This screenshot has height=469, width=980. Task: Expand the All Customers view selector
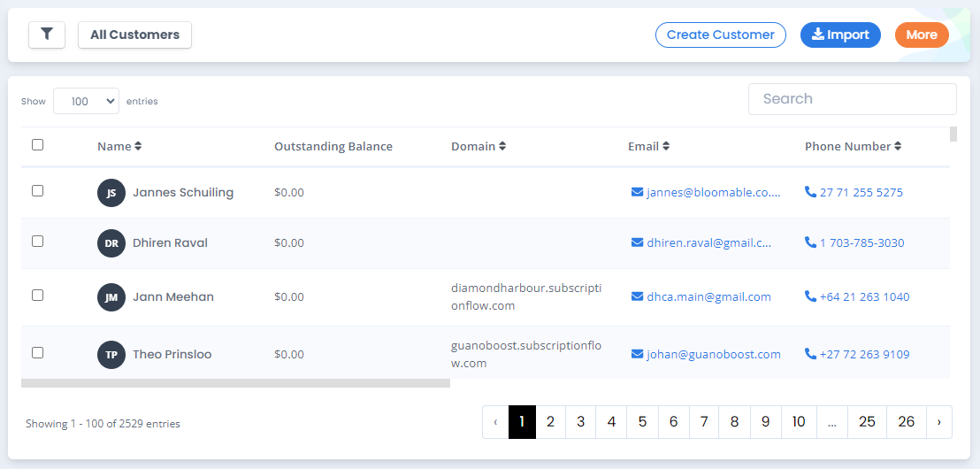pos(135,35)
